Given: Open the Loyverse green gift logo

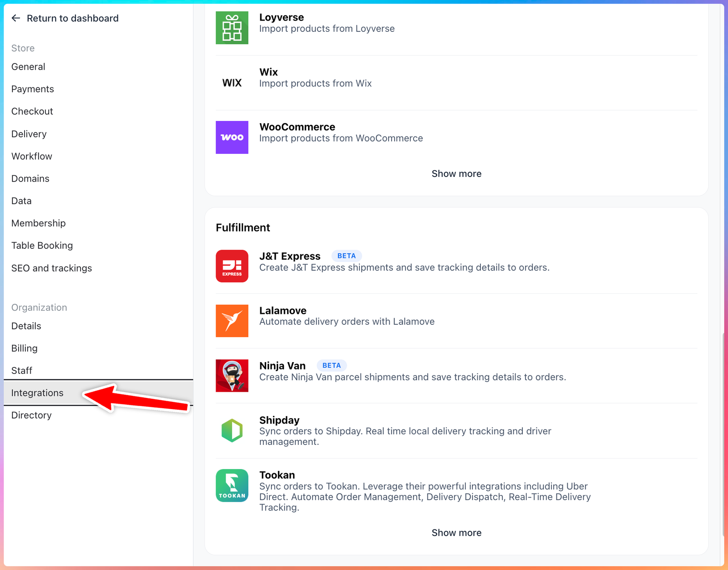Looking at the screenshot, I should click(x=232, y=28).
